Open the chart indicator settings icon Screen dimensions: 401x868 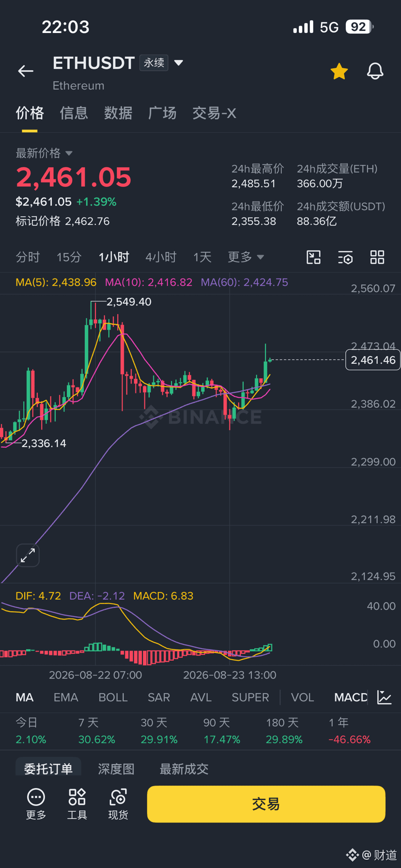click(x=345, y=257)
